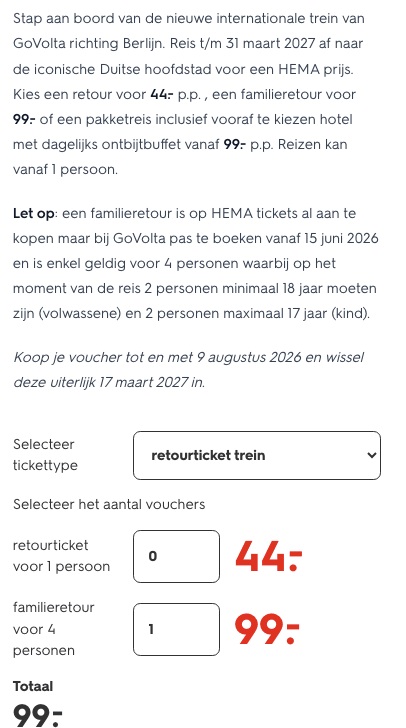
Task: Click the 'familieretour voor 4 personen' label
Action: point(53,629)
